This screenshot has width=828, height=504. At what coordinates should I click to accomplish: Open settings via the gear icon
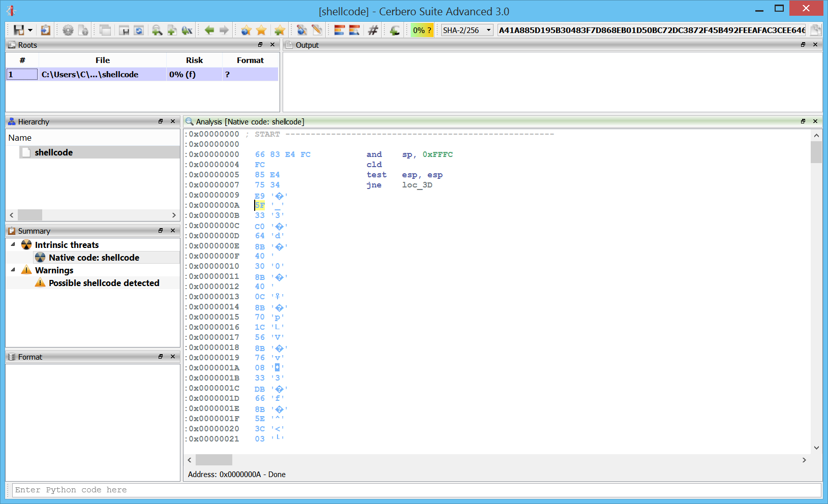(68, 30)
